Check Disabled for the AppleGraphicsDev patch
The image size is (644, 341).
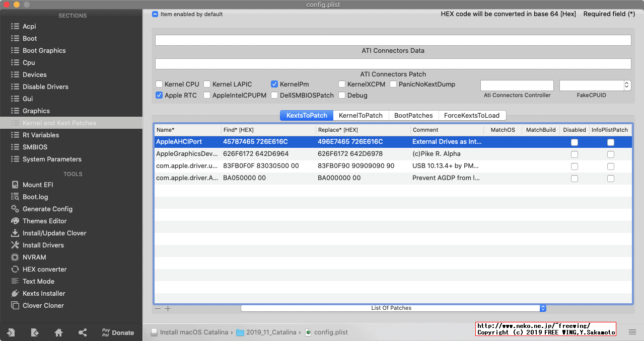click(575, 154)
